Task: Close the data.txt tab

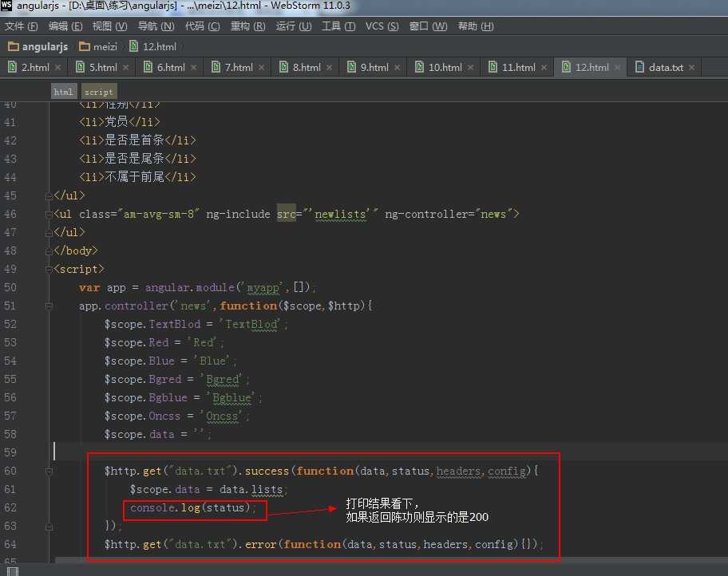Action: pyautogui.click(x=692, y=68)
